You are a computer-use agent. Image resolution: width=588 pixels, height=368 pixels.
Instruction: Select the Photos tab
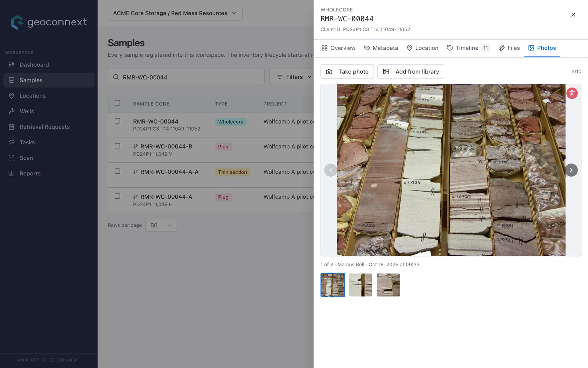tap(542, 48)
